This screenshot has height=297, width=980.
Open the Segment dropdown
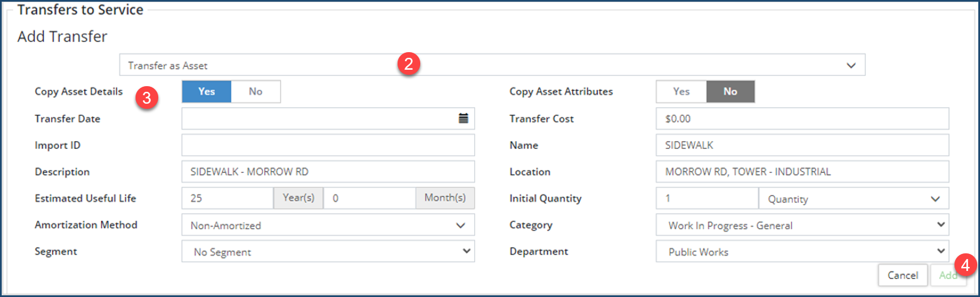(328, 252)
